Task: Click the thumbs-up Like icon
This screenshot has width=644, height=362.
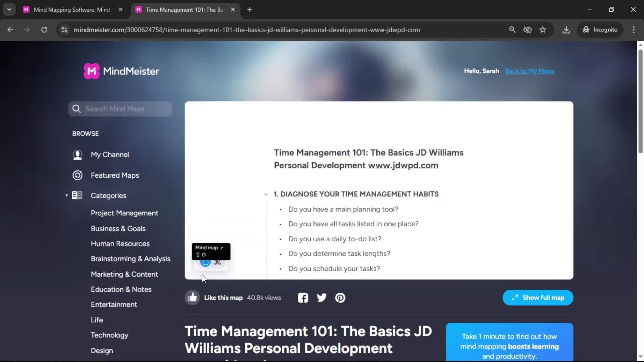Action: 193,298
